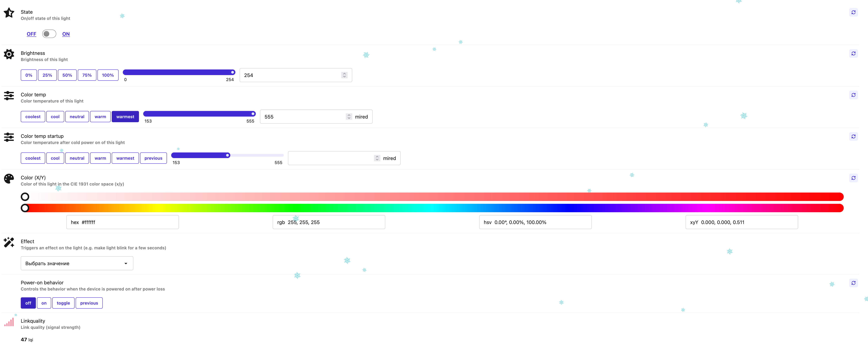Click the brightness number stepper arrows
Screen dimensions: 868x345
[344, 75]
